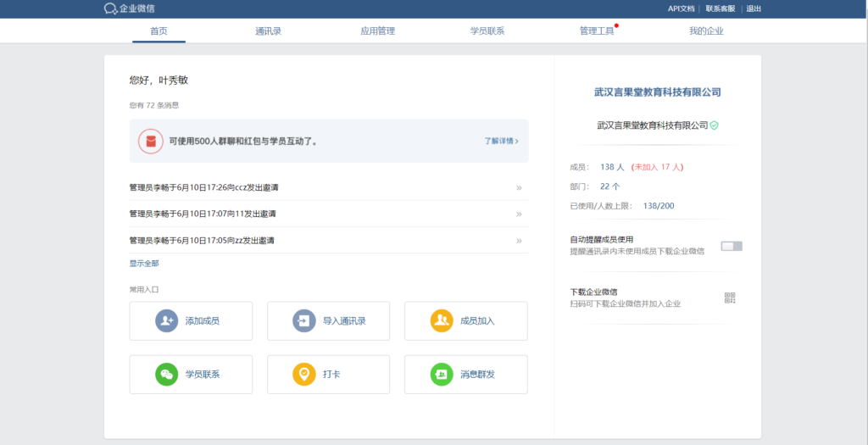Screen dimensions: 868x445
Task: Click the 打卡 shortcut label
Action: pyautogui.click(x=331, y=375)
